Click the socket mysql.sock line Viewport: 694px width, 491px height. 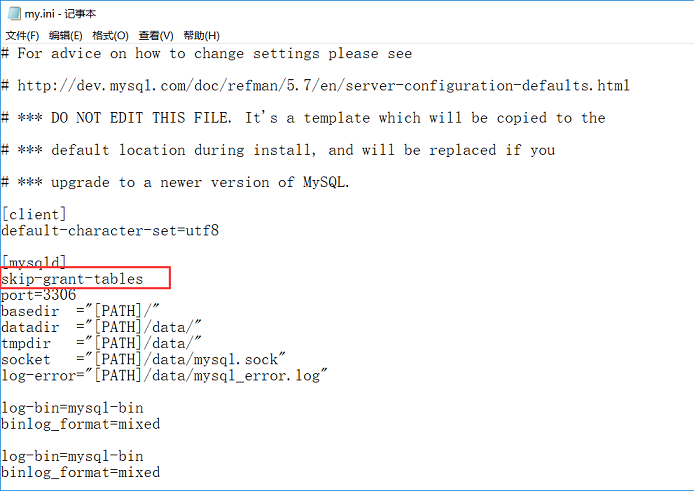click(x=143, y=359)
